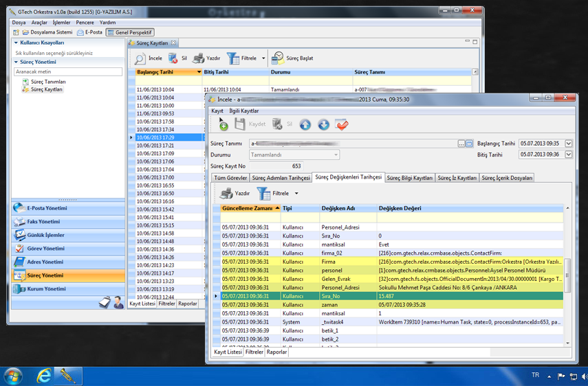Switch to Süreç Bilgi Kayıtları tab
Viewport: 588px width, 386px height.
click(x=410, y=178)
